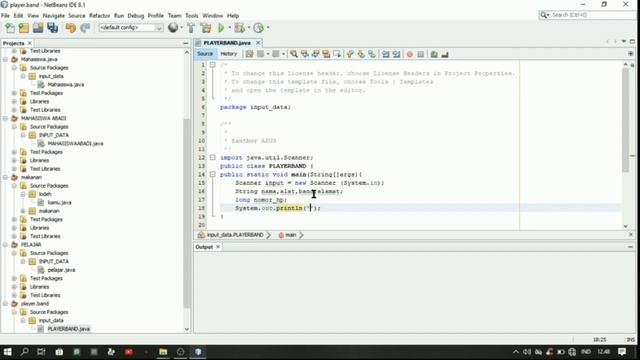Screen dimensions: 640x360
Task: Minimize the Output panel
Action: point(630,247)
